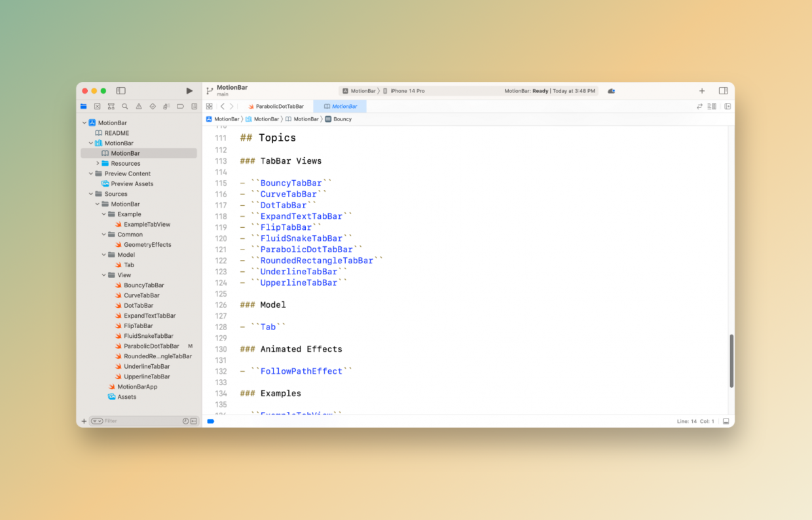Toggle the left sidebar visibility
Screen dimensions: 812x520
pos(120,90)
